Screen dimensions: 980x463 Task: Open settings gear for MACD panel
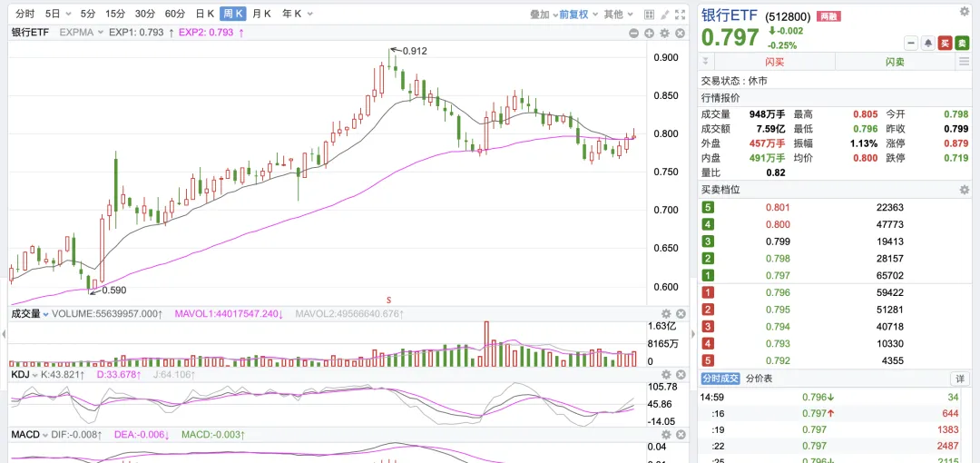pos(666,434)
